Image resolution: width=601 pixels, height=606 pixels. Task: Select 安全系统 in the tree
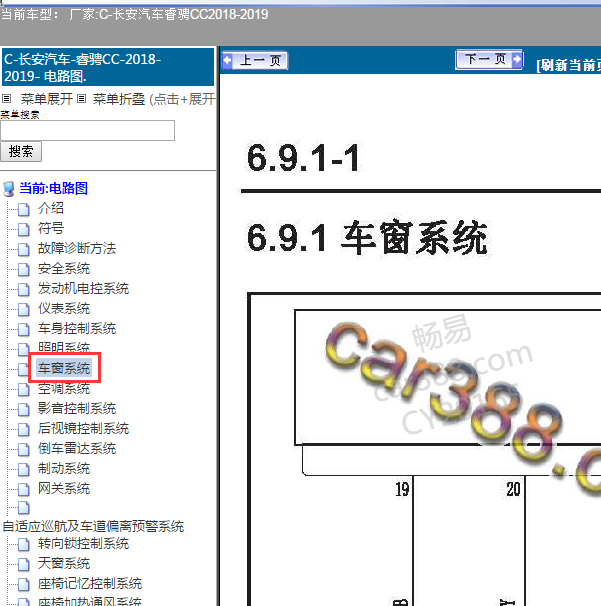[x=64, y=268]
